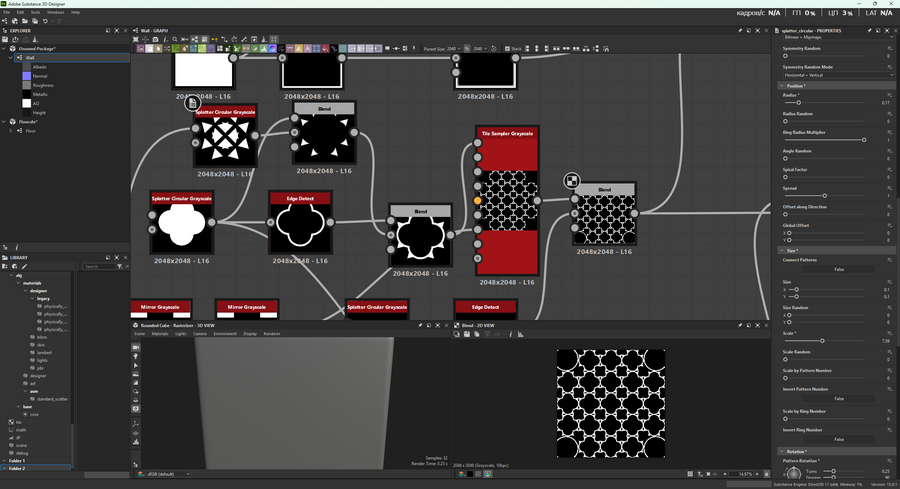Click the Library search field
900x489 pixels.
coord(98,267)
